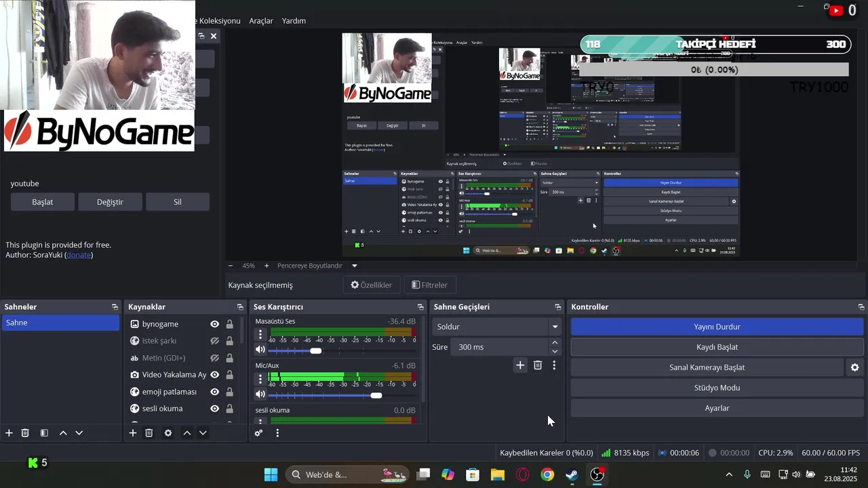Remove scene transition with trash icon
Screen dimensions: 868x488
[x=538, y=365]
